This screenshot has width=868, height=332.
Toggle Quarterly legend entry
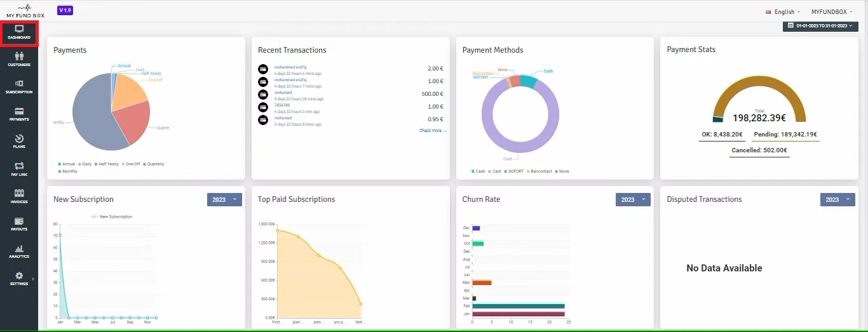click(154, 164)
